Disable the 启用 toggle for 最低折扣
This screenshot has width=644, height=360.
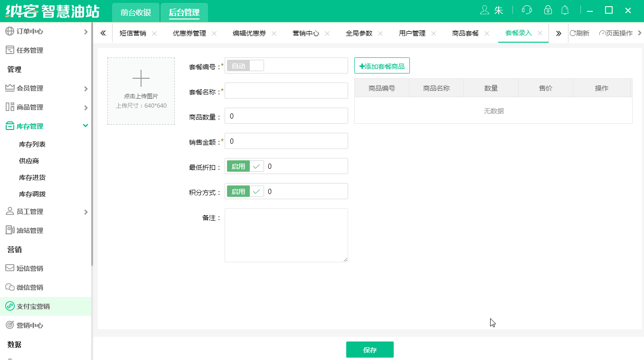coord(245,166)
